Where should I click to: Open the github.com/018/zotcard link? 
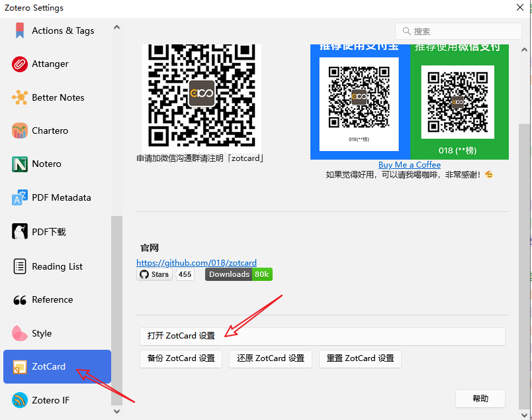click(x=197, y=263)
